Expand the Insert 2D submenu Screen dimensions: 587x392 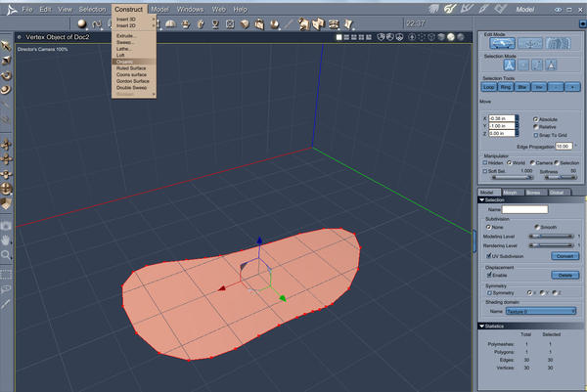pyautogui.click(x=134, y=25)
